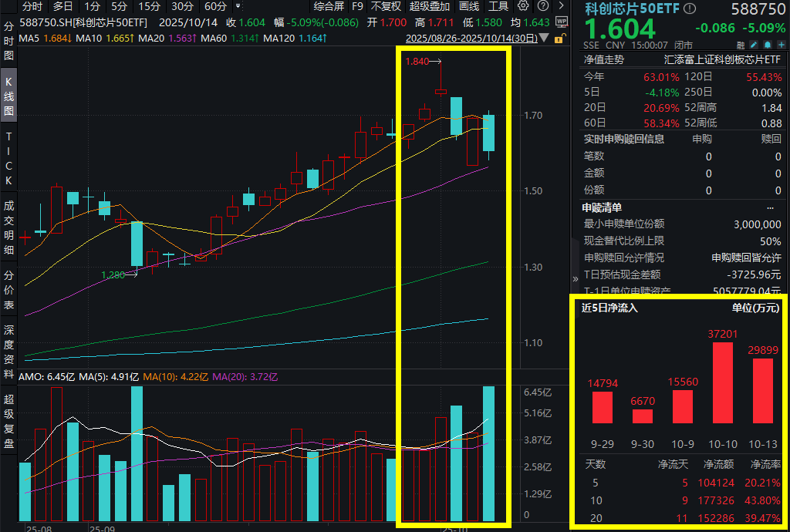790x532 pixels.
Task: Open chart settings via the gear icon
Action: tap(522, 6)
